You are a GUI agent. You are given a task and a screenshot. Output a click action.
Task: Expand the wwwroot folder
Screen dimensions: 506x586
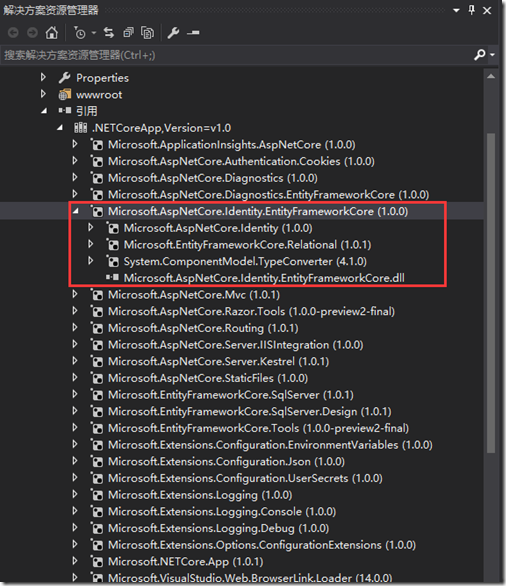[43, 94]
